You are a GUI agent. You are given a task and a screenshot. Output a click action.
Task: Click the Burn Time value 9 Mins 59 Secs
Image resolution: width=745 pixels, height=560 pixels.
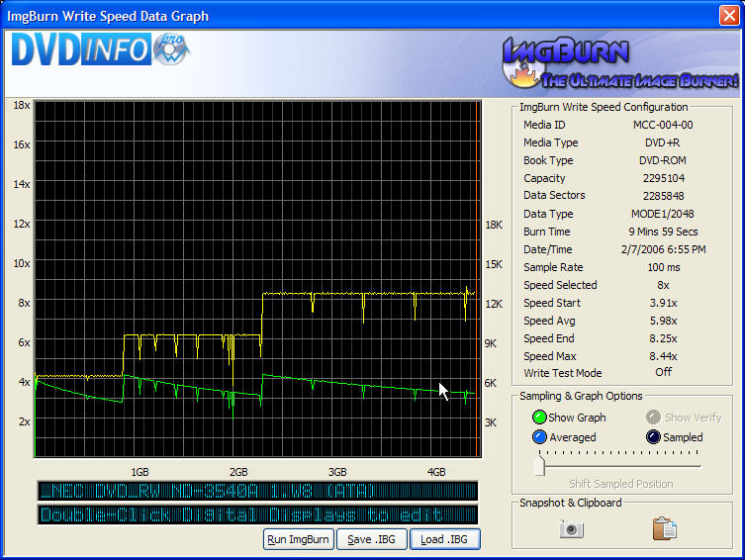pos(663,232)
